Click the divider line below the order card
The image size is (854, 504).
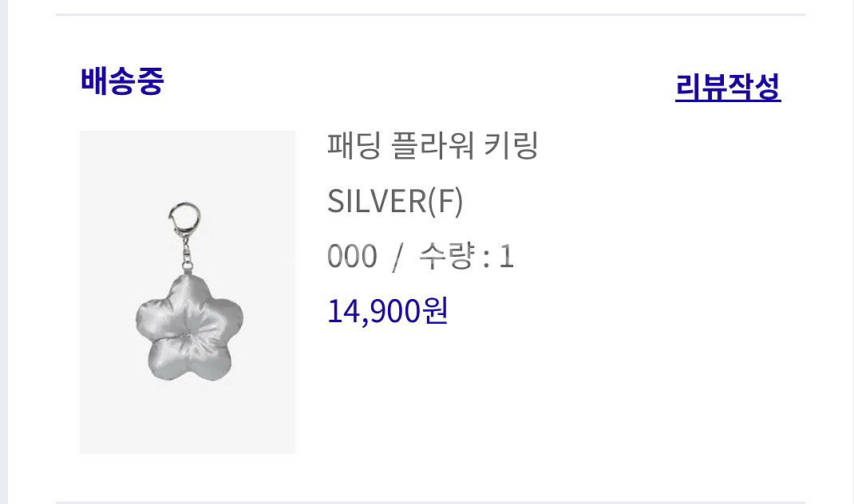click(430, 502)
